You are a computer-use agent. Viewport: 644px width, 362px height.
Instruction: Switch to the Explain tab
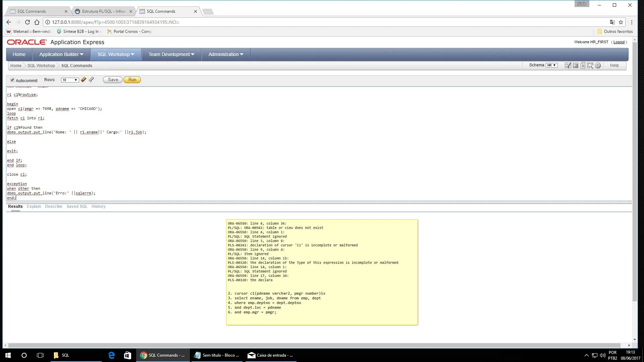coord(34,206)
